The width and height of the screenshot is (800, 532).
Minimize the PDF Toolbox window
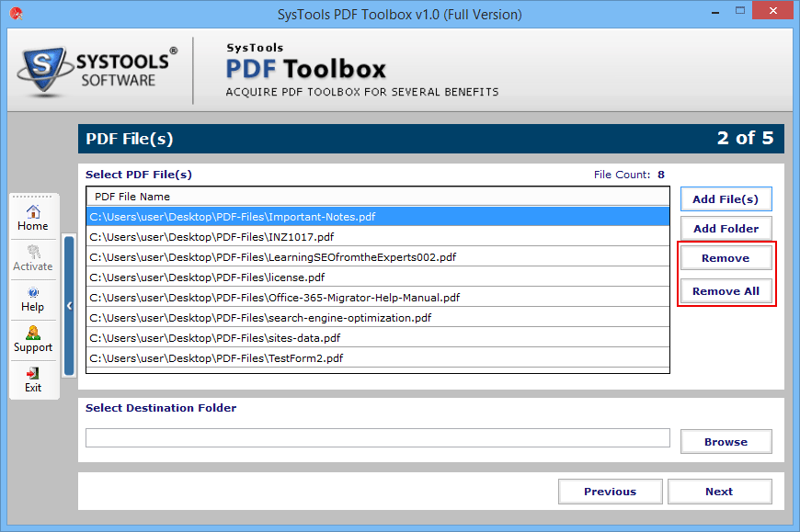[715, 12]
